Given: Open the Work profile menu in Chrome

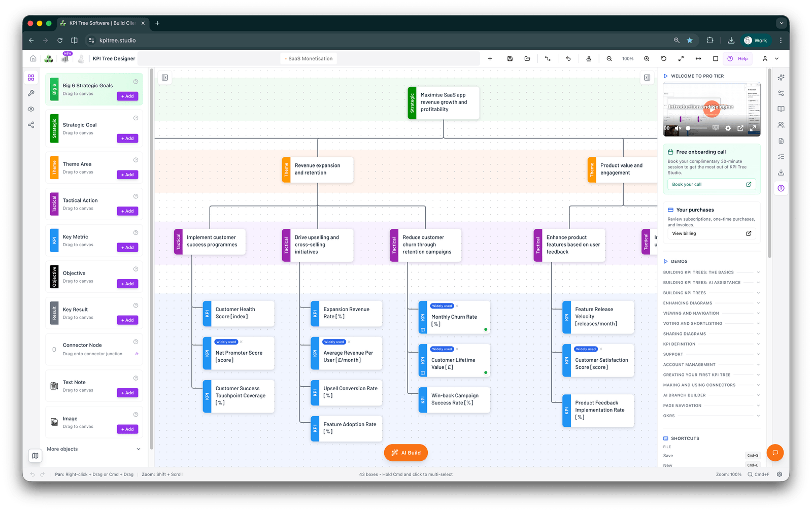Looking at the screenshot, I should (756, 41).
